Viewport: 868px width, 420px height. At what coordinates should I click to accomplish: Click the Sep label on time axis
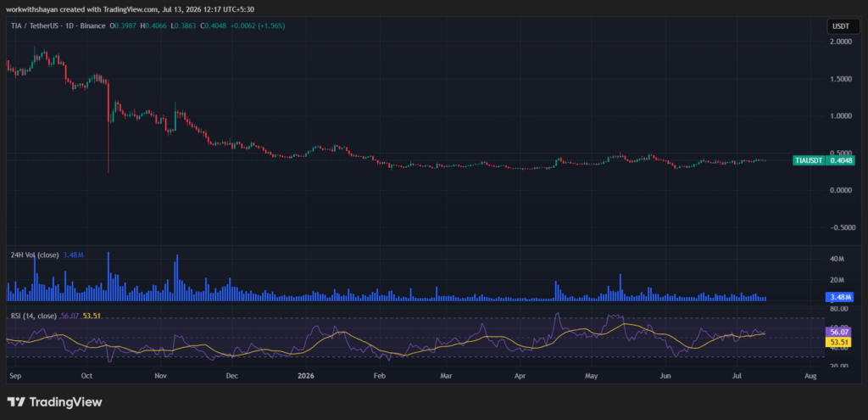click(x=14, y=376)
